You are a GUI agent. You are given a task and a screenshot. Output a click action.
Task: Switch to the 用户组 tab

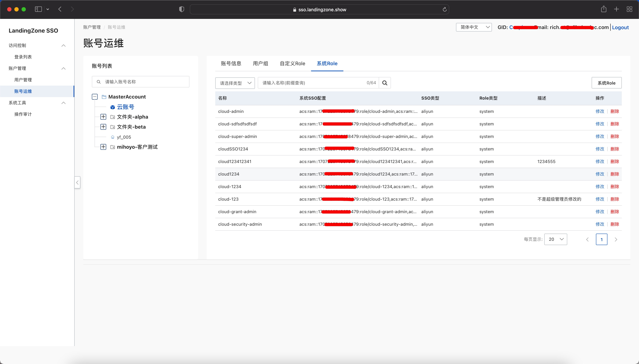pyautogui.click(x=260, y=63)
